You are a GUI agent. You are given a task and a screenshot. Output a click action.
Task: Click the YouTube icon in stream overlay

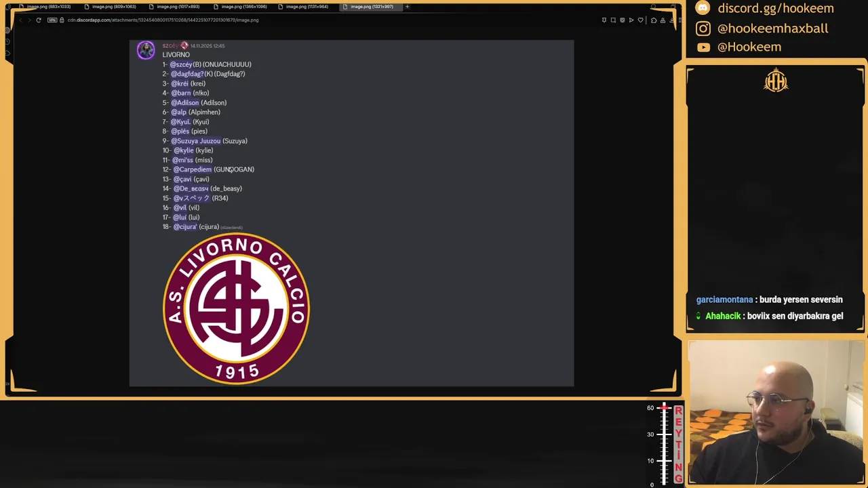coord(703,47)
